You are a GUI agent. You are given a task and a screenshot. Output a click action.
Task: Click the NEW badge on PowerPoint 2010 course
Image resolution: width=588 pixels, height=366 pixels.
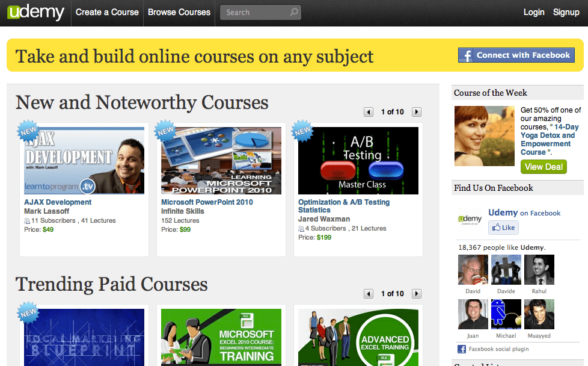click(x=165, y=131)
